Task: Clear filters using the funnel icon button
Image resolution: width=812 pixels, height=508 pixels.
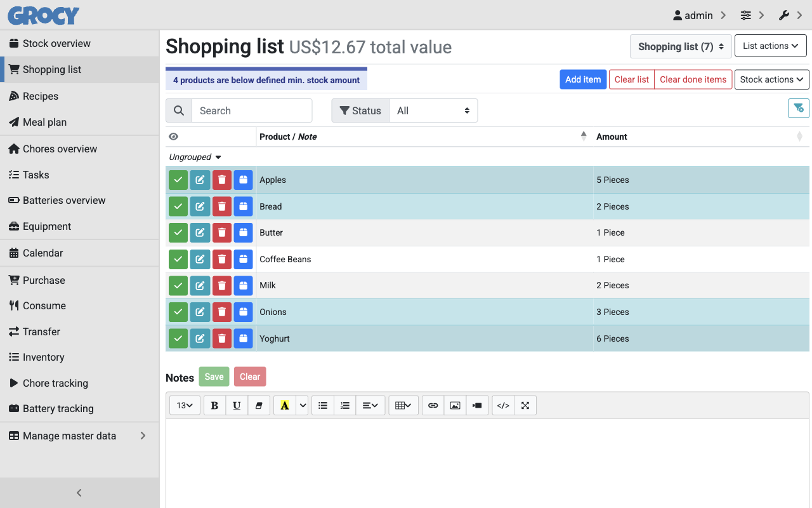Action: [799, 109]
